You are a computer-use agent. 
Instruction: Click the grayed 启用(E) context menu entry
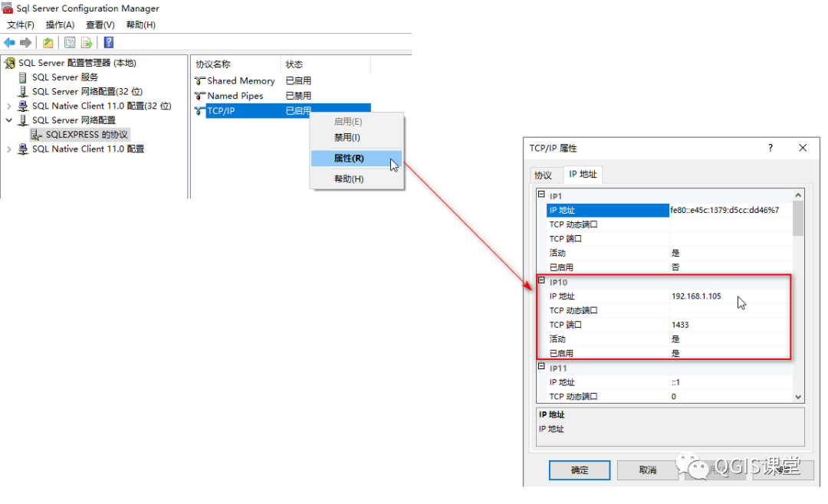(356, 122)
